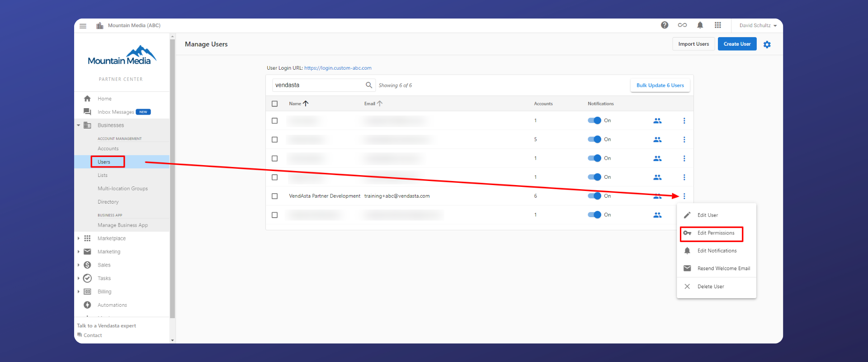Screen dimensions: 868x362
Task: Tick the checkbox in the 5 accounts row
Action: pos(274,139)
